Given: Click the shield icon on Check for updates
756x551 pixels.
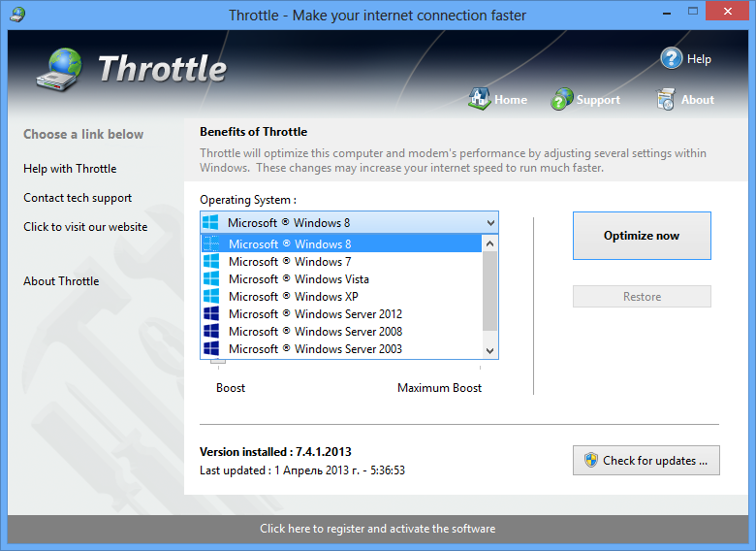Looking at the screenshot, I should tap(590, 460).
